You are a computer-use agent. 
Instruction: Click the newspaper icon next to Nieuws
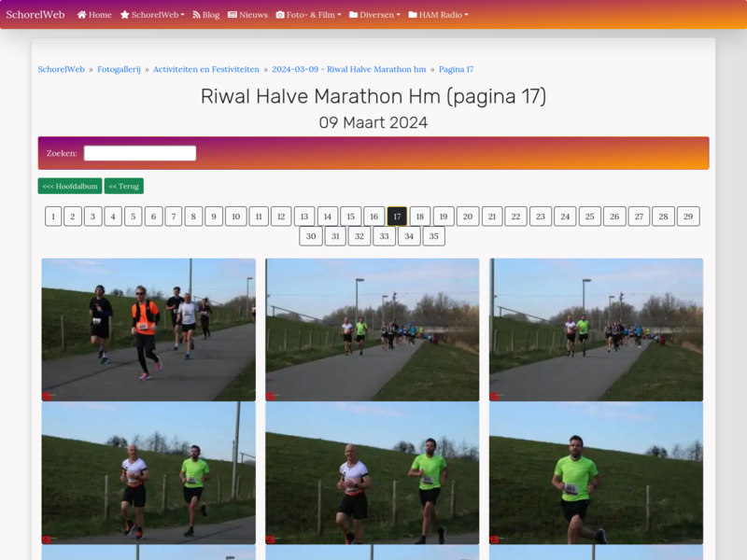[233, 15]
